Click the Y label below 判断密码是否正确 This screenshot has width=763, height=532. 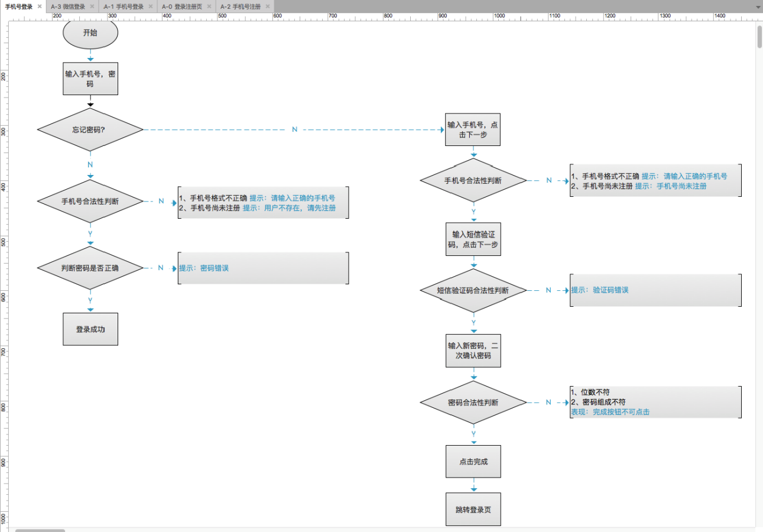click(90, 300)
